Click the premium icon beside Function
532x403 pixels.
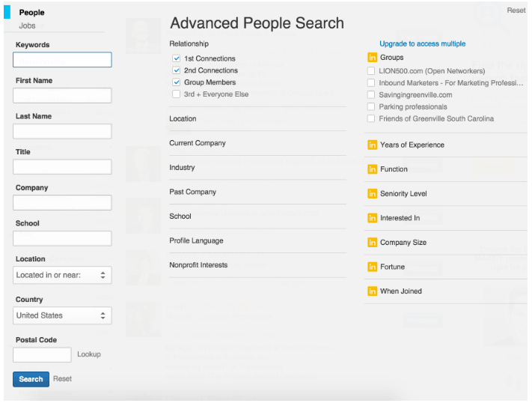372,169
